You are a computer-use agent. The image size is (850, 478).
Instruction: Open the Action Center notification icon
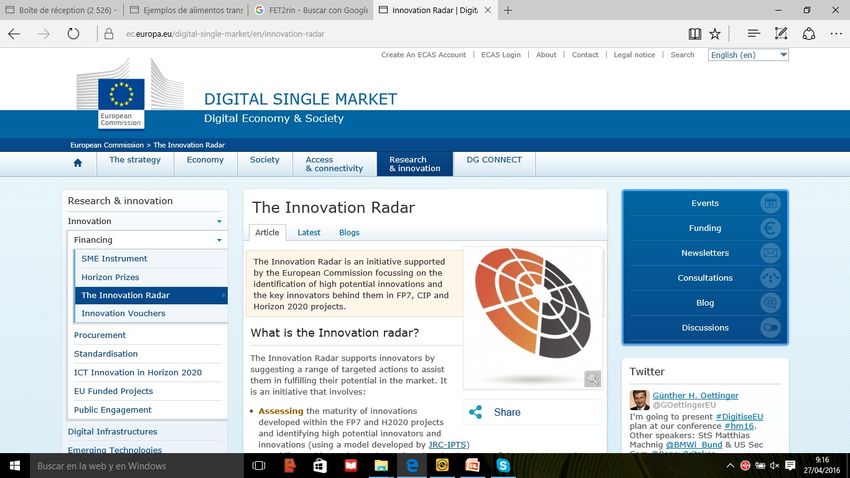(790, 466)
